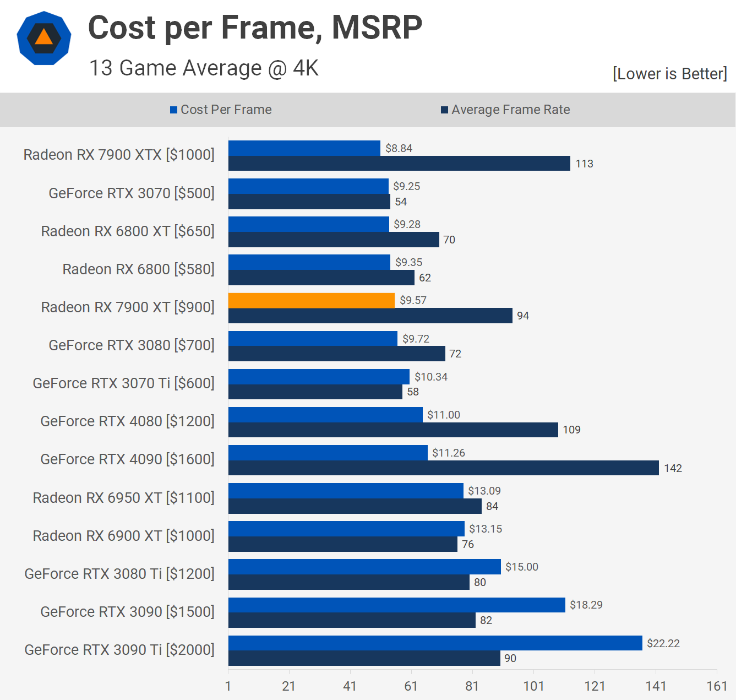
Task: Click the $11.00 cost value
Action: coord(444,415)
